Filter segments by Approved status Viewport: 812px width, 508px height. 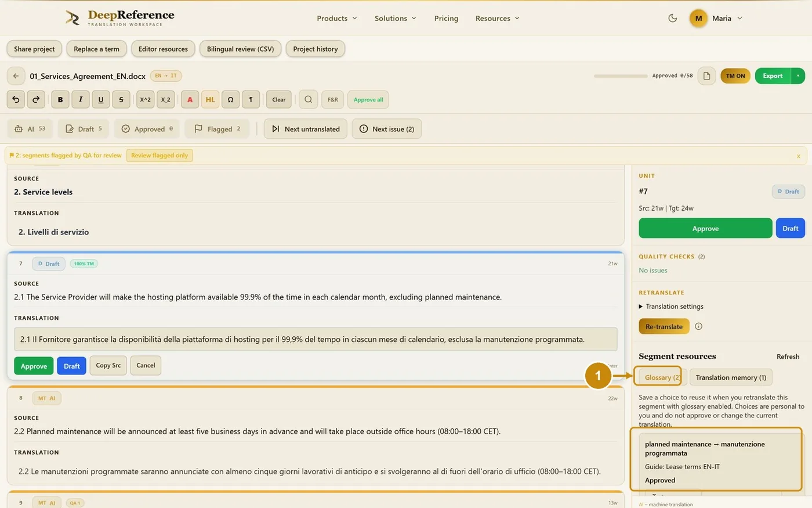[x=147, y=129]
